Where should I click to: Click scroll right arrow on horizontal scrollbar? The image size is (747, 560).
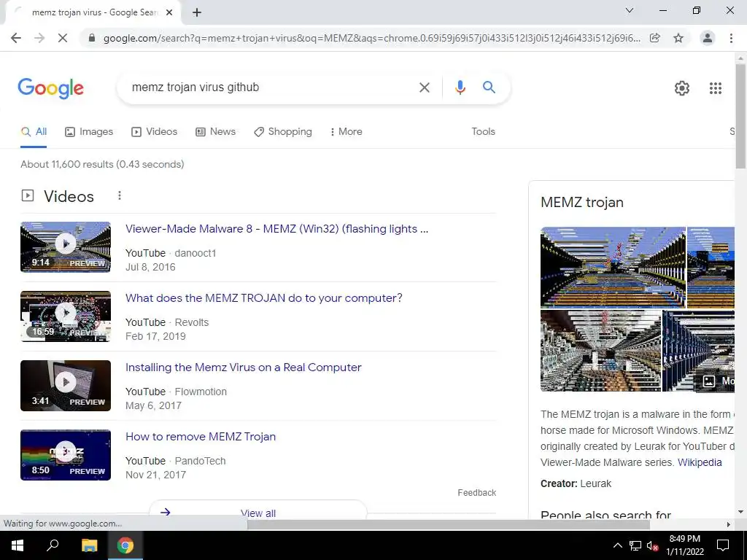coord(728,524)
